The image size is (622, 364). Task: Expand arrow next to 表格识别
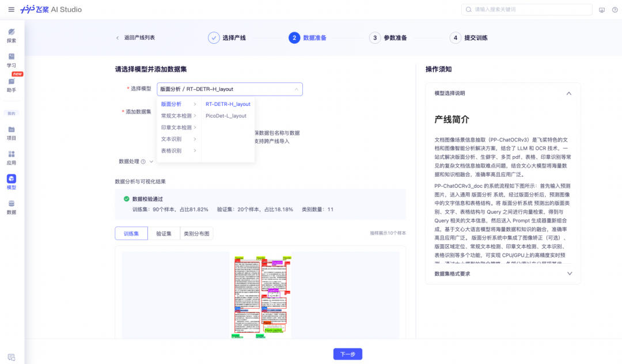(195, 151)
